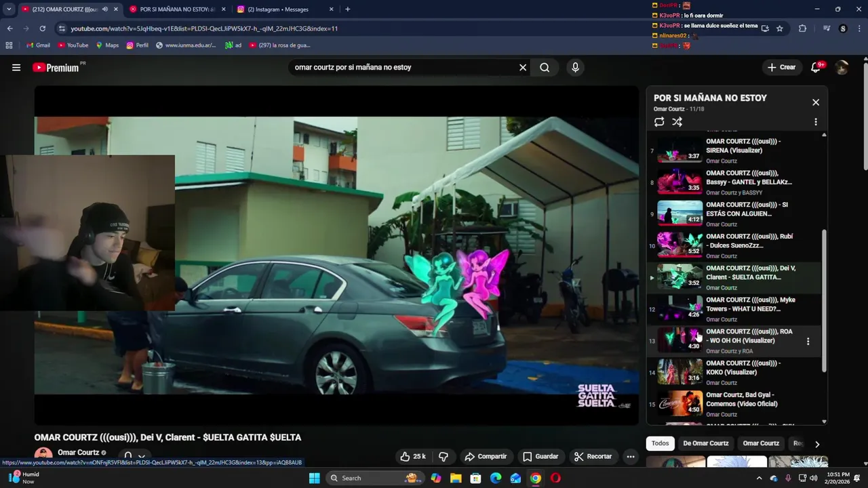Open Microsoft Edge from the taskbar
This screenshot has width=868, height=488.
pos(496,478)
